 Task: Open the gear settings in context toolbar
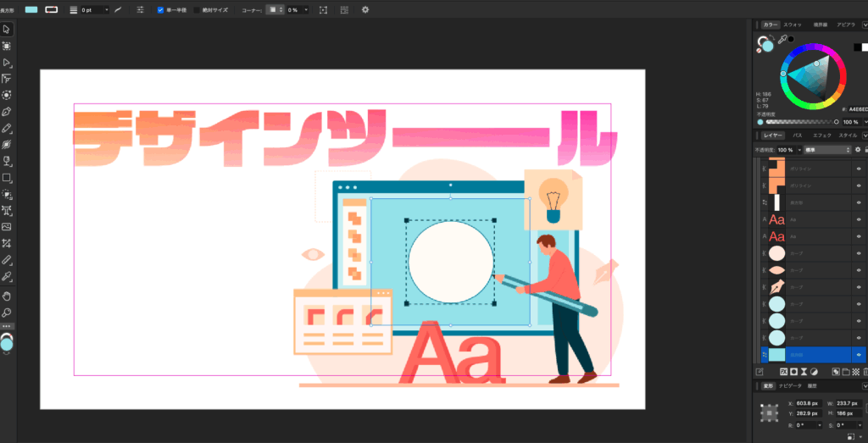point(365,9)
